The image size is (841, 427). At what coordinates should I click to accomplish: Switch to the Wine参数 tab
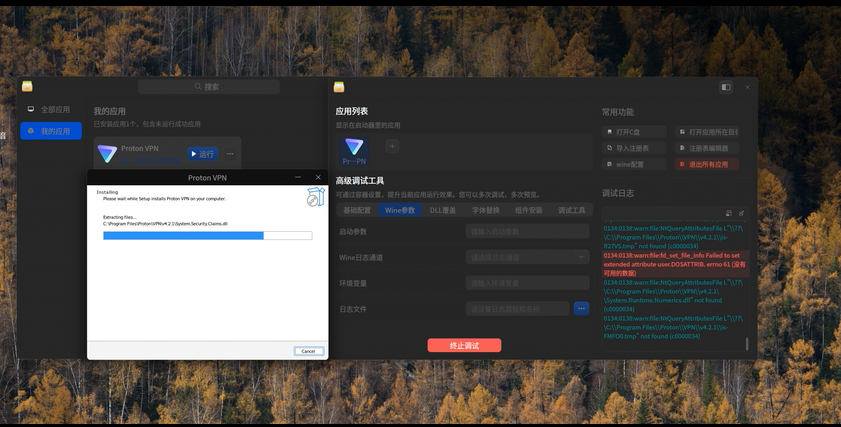(400, 210)
